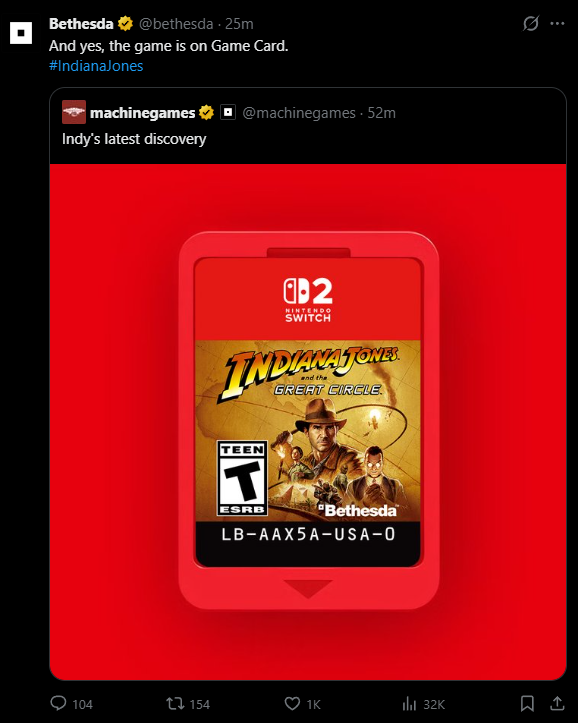Open Bethesda profile avatar
The height and width of the screenshot is (723, 578).
[x=21, y=33]
